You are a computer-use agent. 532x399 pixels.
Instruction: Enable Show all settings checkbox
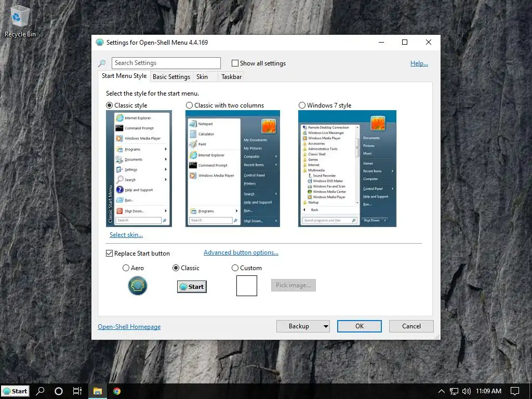(235, 63)
